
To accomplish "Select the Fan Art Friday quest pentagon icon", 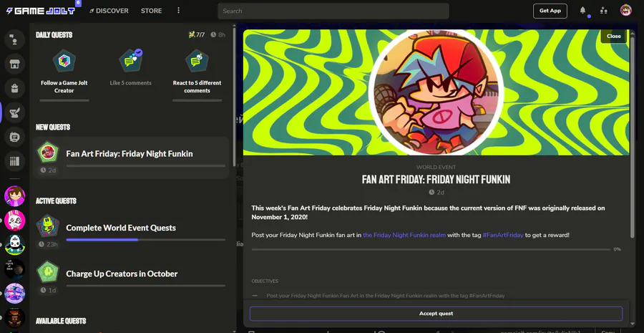I will [x=48, y=152].
